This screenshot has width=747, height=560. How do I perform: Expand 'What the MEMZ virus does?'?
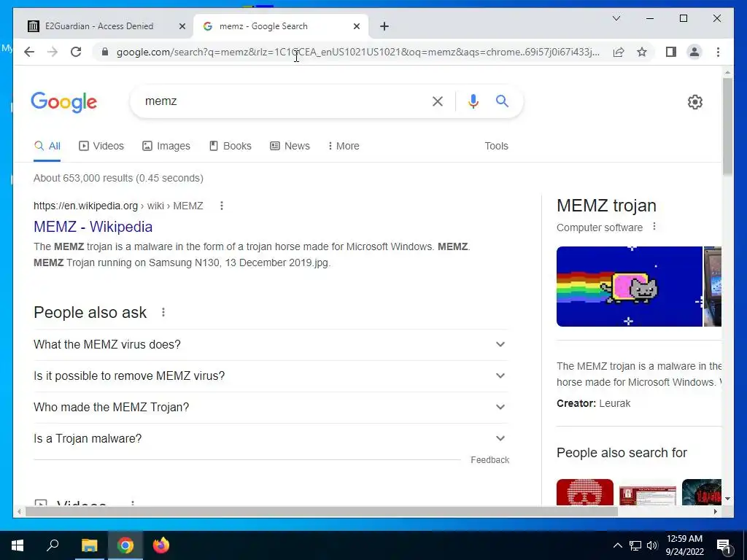point(270,344)
